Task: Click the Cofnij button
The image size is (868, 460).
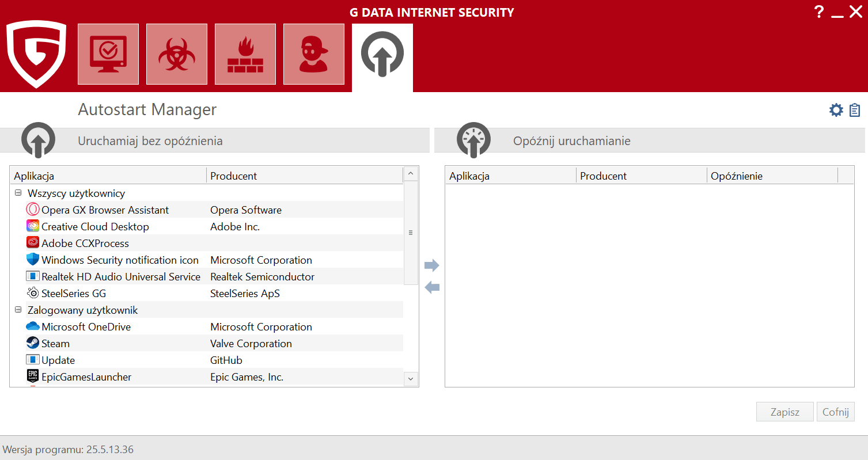Action: (835, 412)
